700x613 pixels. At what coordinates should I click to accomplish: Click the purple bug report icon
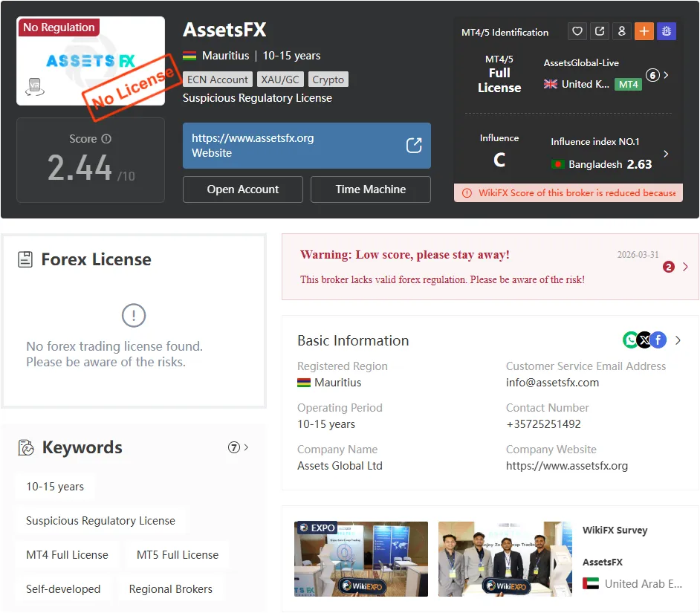[x=666, y=31]
